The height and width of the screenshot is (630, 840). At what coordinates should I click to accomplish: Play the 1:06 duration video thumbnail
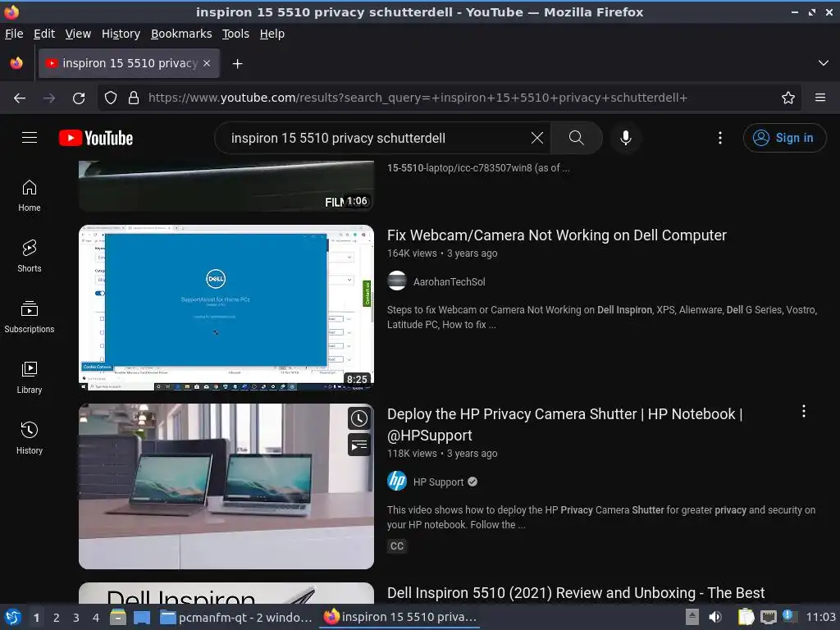point(226,186)
